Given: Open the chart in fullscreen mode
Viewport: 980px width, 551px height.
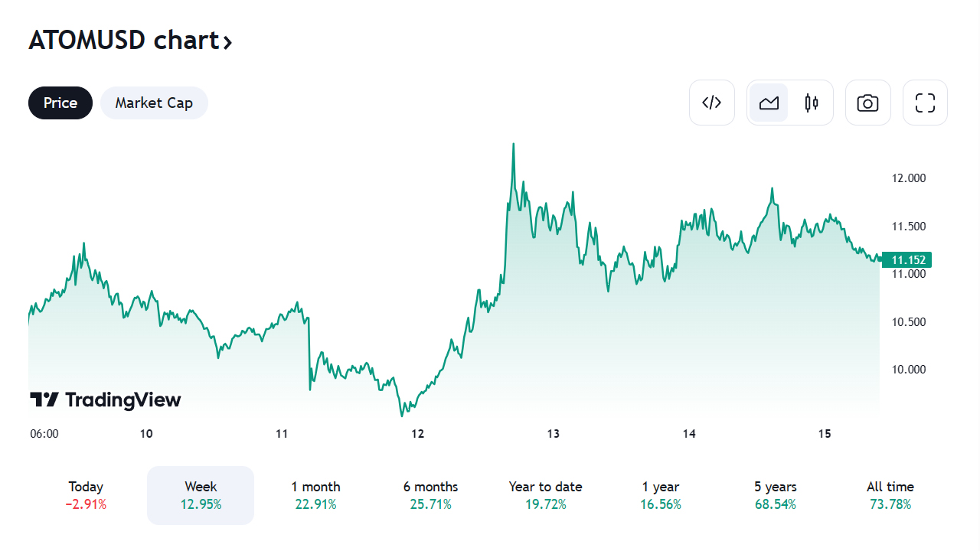Looking at the screenshot, I should coord(926,103).
